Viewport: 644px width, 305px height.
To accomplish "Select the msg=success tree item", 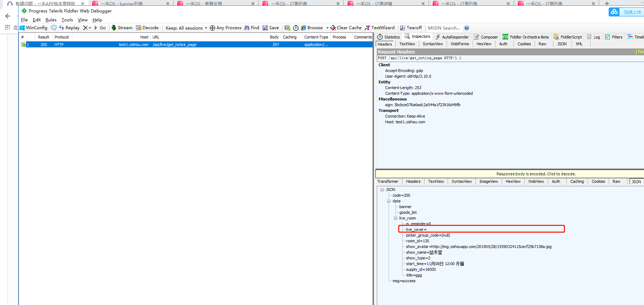I will (404, 281).
